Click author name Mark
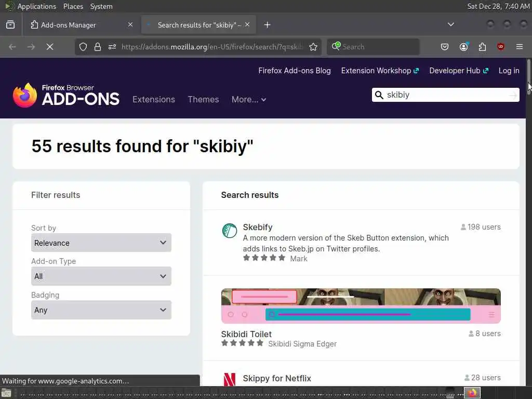 (299, 259)
